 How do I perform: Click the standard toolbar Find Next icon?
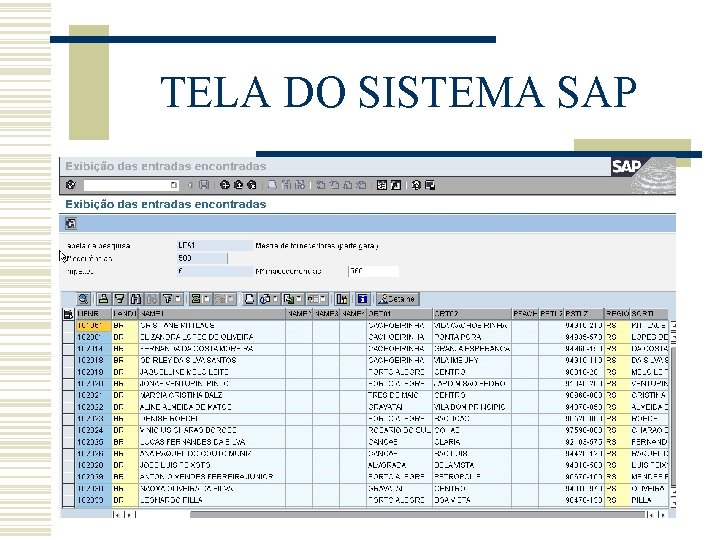coord(300,185)
